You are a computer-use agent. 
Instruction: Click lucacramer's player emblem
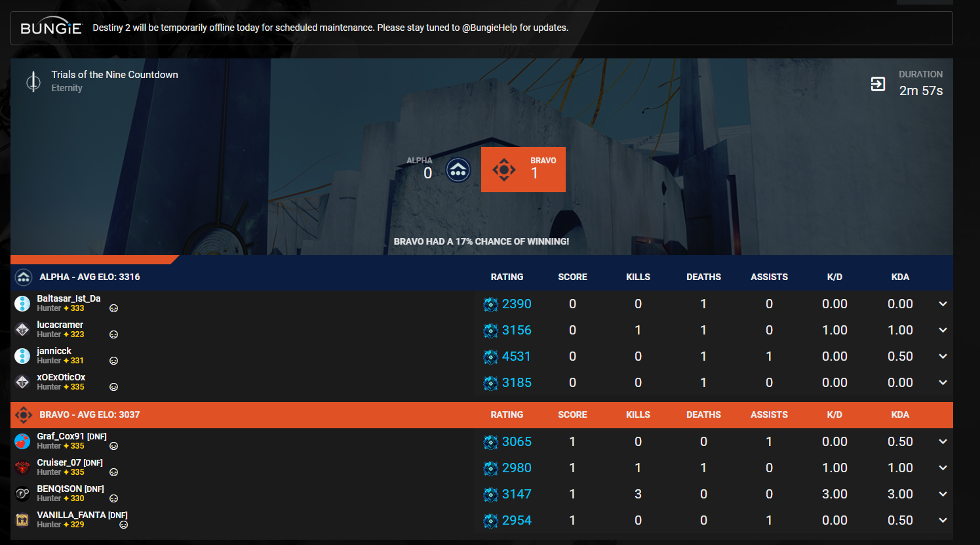(x=22, y=330)
